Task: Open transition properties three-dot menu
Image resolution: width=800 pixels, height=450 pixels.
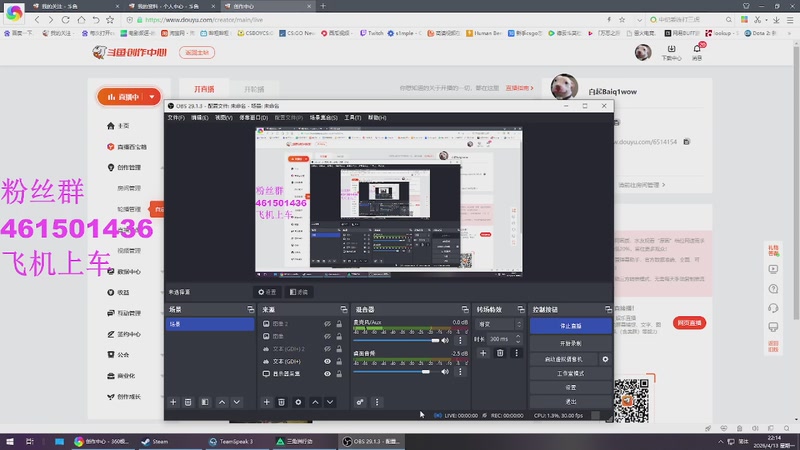Action: 516,353
